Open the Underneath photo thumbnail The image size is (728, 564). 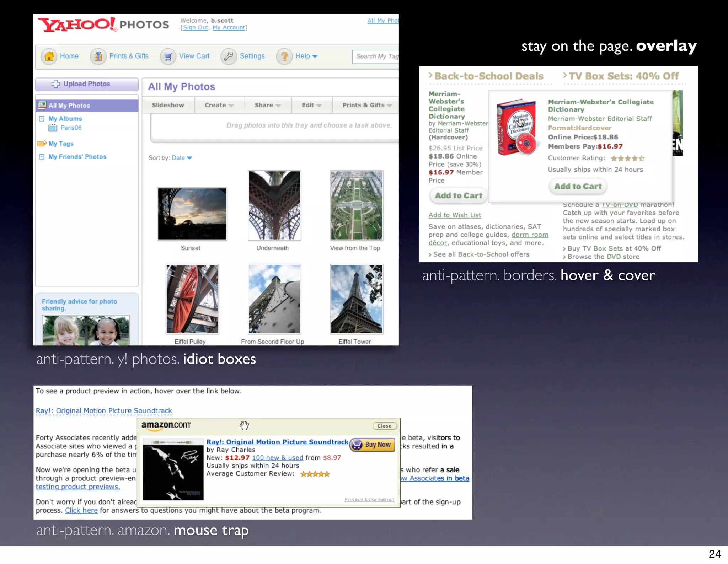pos(274,205)
